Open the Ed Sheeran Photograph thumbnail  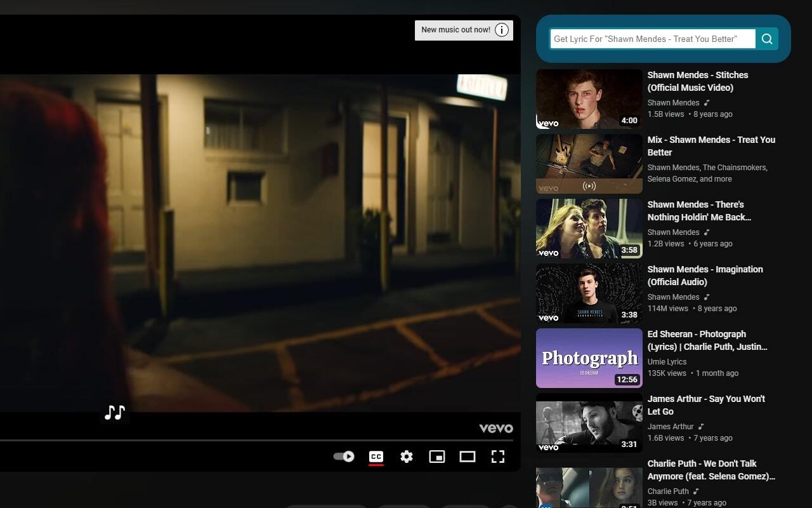click(x=589, y=358)
